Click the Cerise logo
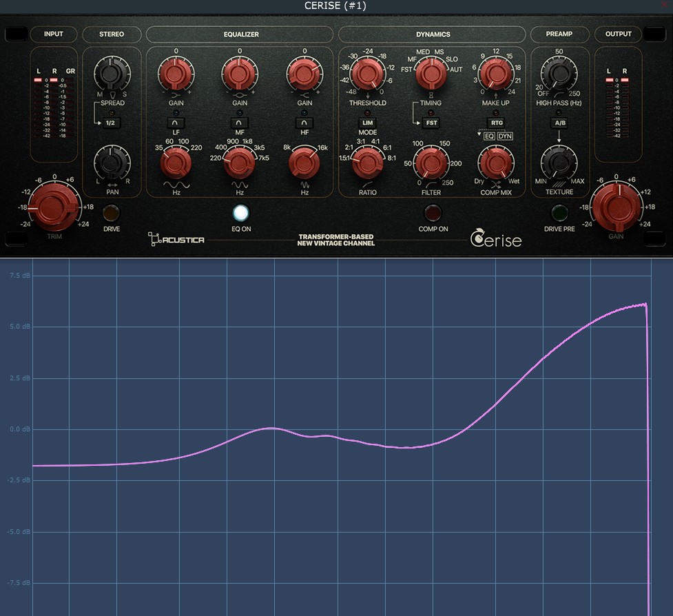673x616 pixels. tap(496, 238)
